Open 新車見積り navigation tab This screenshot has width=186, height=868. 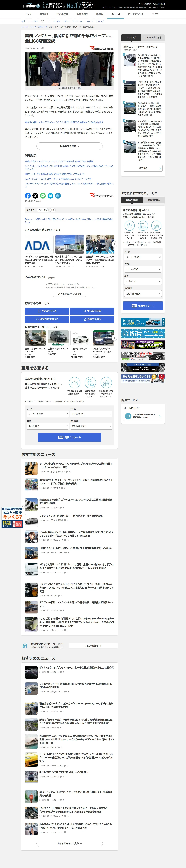pyautogui.click(x=82, y=14)
